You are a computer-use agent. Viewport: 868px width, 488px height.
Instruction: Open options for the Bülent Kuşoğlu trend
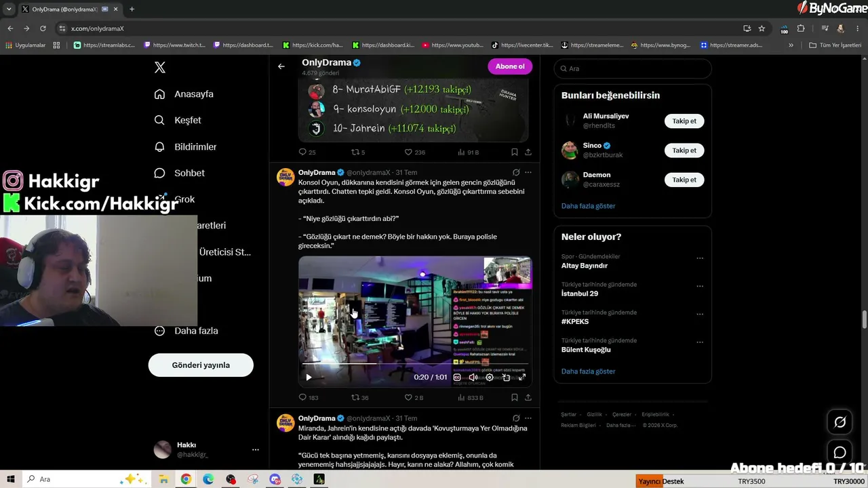click(x=700, y=342)
